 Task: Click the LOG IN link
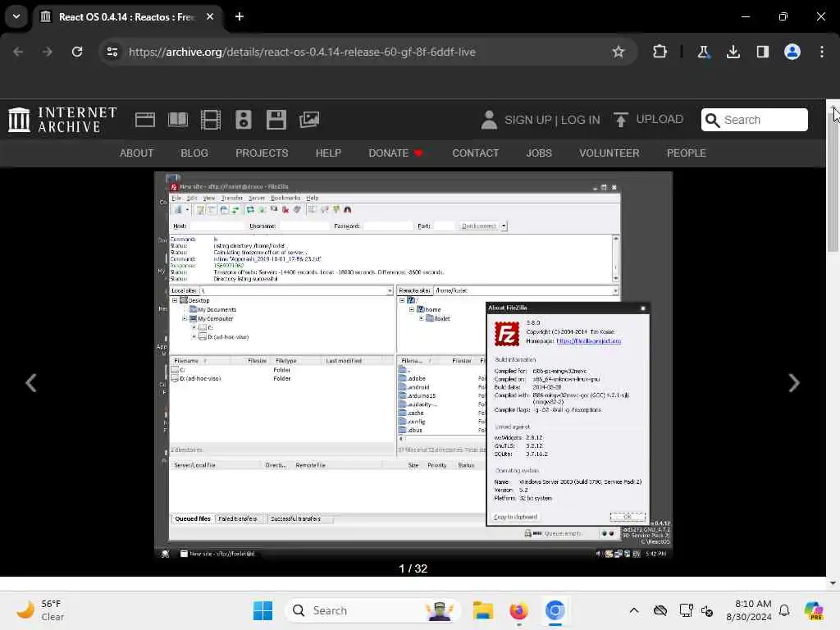(x=581, y=120)
